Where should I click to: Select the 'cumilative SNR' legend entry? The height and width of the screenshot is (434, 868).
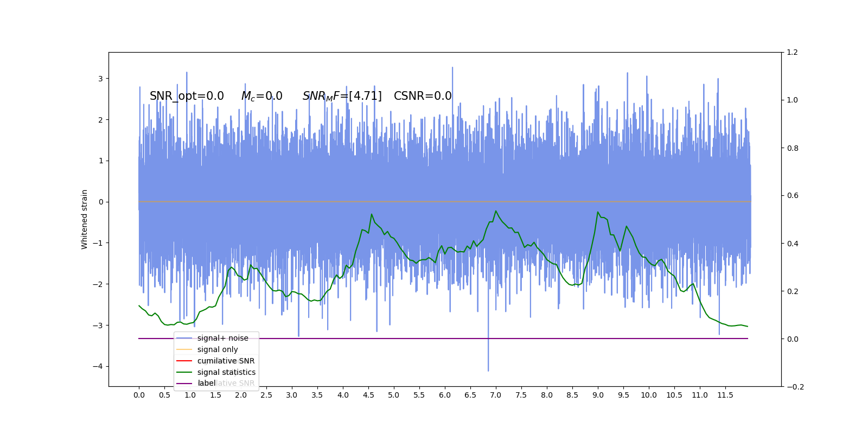[226, 361]
